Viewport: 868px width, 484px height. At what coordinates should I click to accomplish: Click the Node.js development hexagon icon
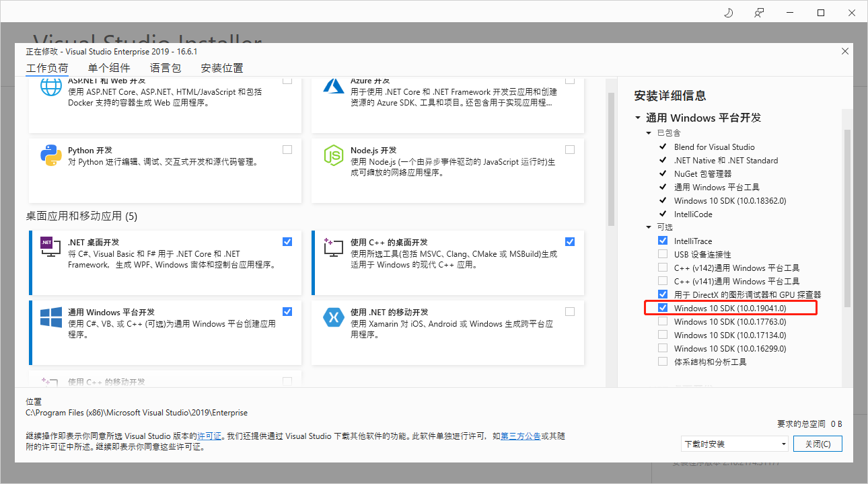tap(334, 155)
